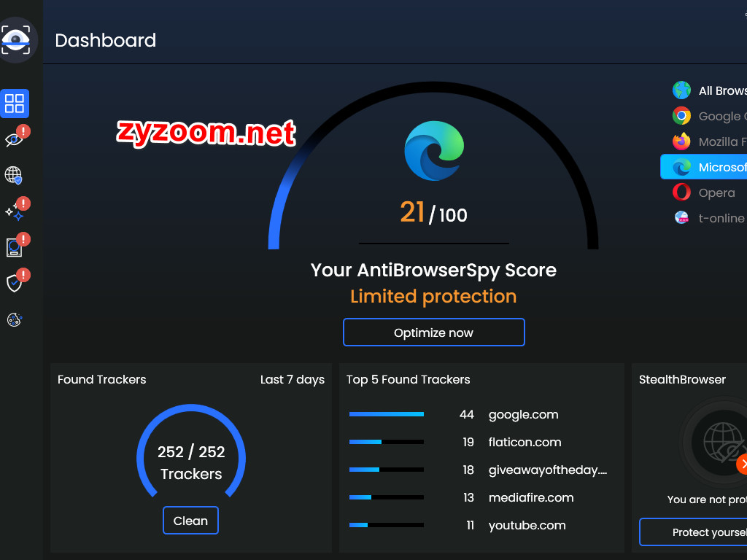Click the StealthBrowser crossed globe icon
747x560 pixels.
723,443
